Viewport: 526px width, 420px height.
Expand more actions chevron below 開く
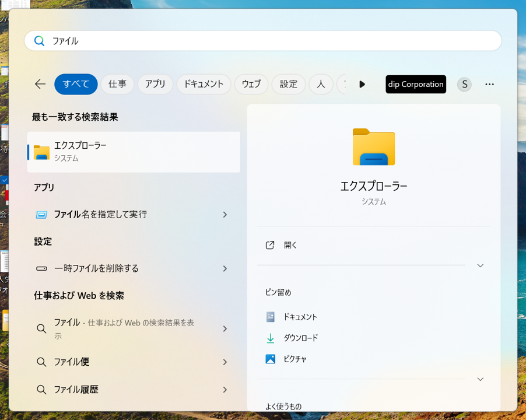(x=481, y=265)
